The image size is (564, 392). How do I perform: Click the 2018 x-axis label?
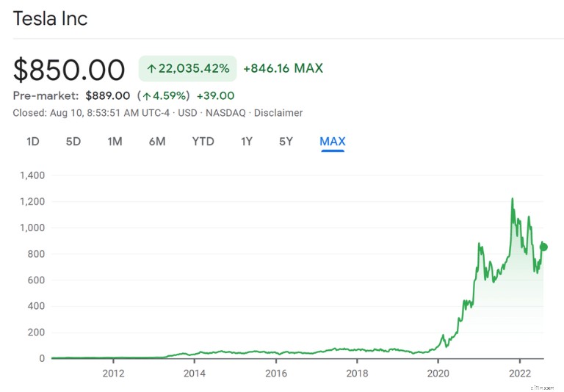(x=357, y=374)
